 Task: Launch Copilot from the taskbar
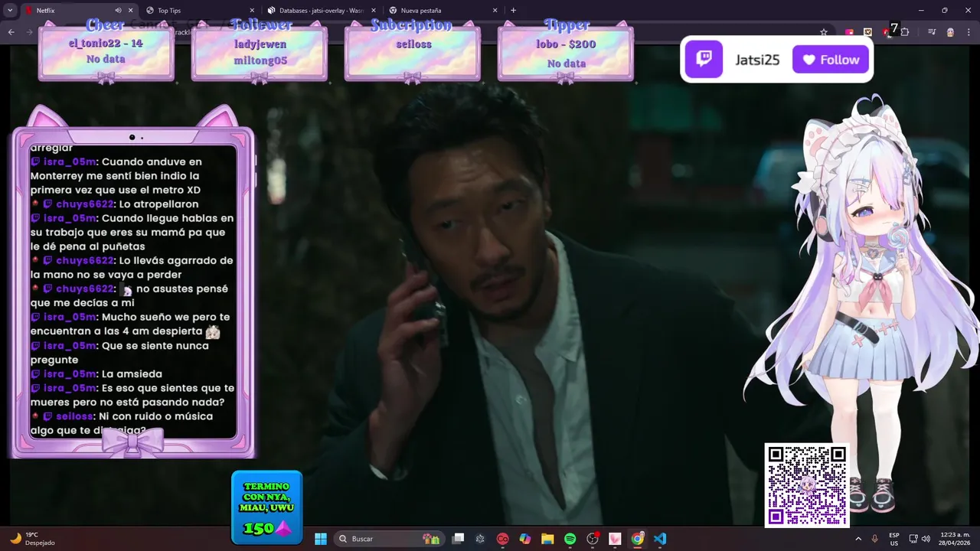coord(525,539)
